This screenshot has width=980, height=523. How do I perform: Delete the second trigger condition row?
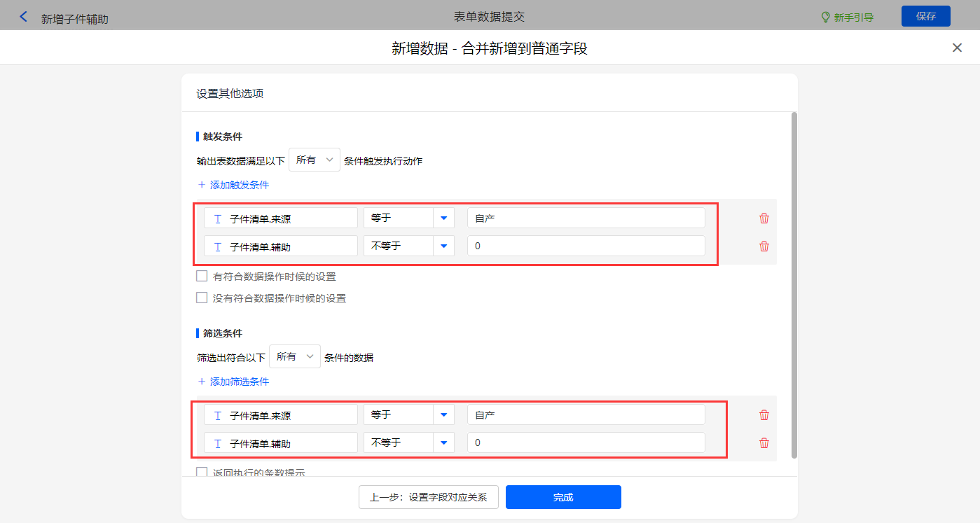tap(764, 246)
